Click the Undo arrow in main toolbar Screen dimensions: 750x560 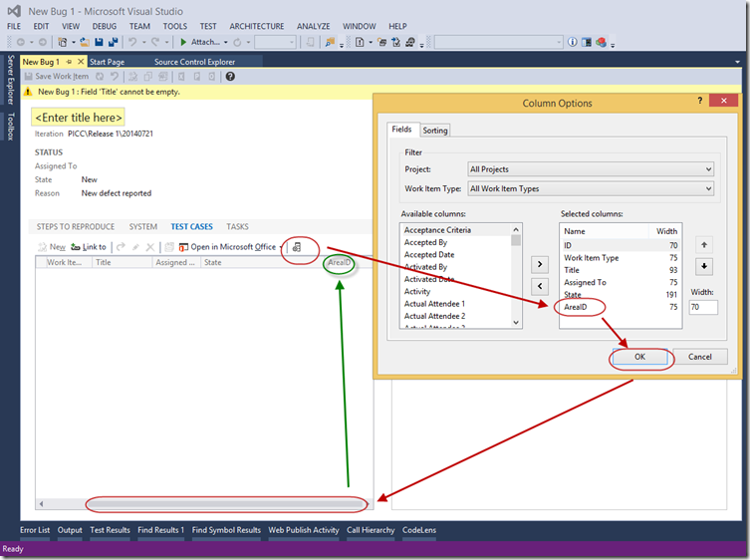coord(132,42)
